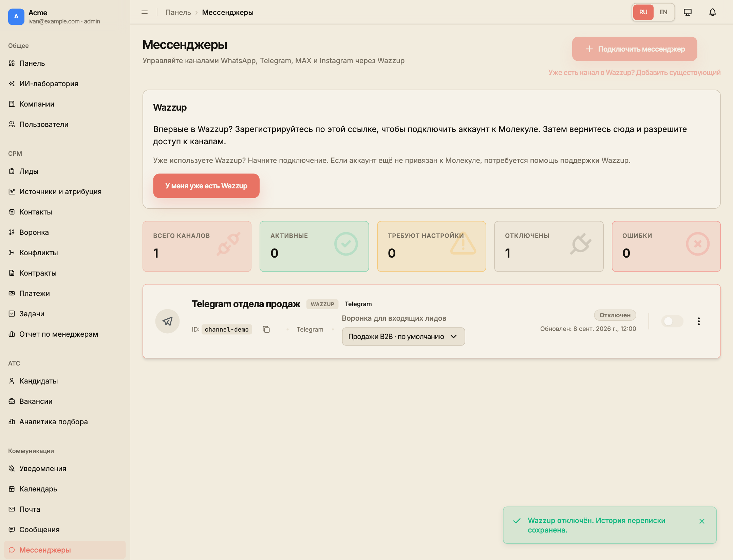The height and width of the screenshot is (560, 733).
Task: Open Уведомления page
Action: click(x=65, y=468)
